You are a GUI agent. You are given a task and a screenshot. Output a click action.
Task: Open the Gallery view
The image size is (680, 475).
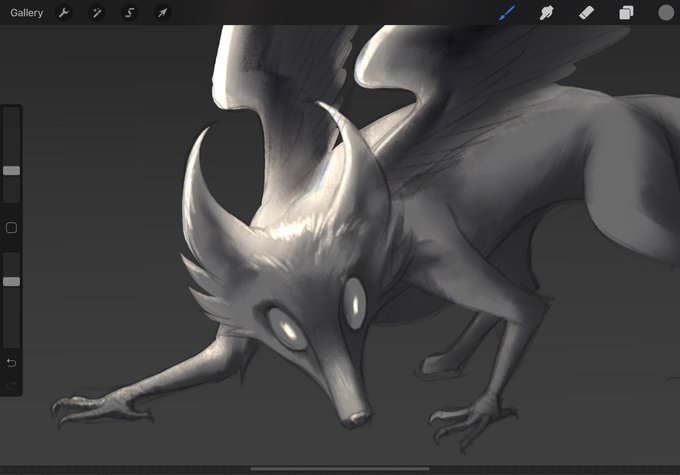[x=26, y=13]
